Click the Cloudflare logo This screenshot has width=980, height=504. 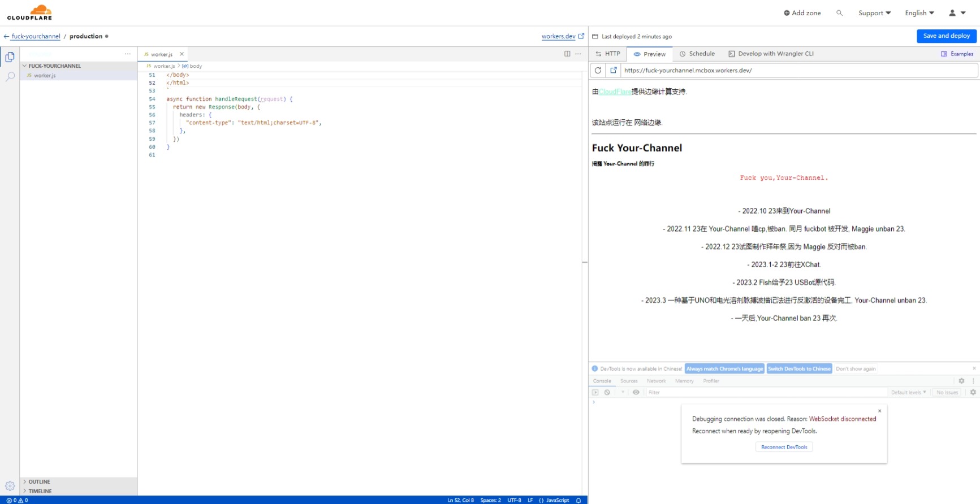[29, 12]
